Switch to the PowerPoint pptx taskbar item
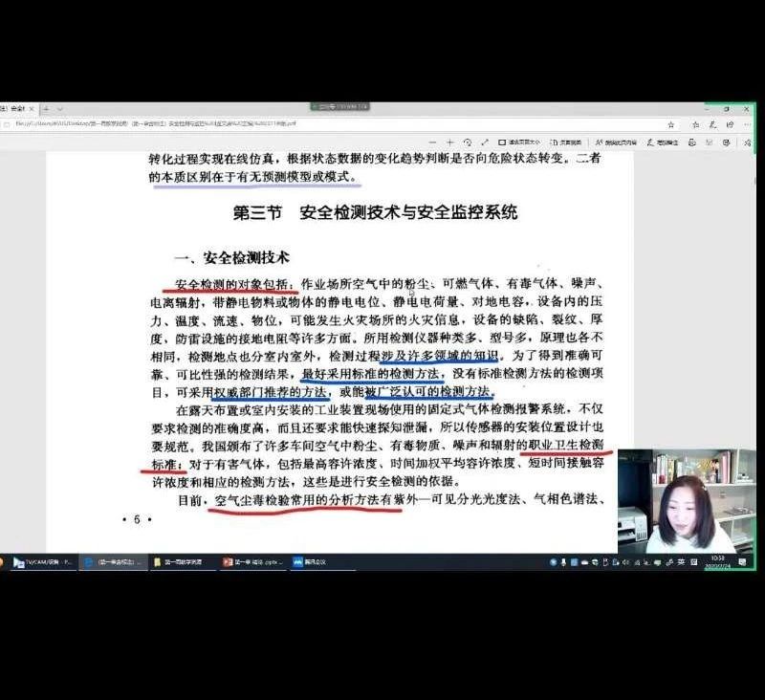This screenshot has height=700, width=765. (x=252, y=562)
